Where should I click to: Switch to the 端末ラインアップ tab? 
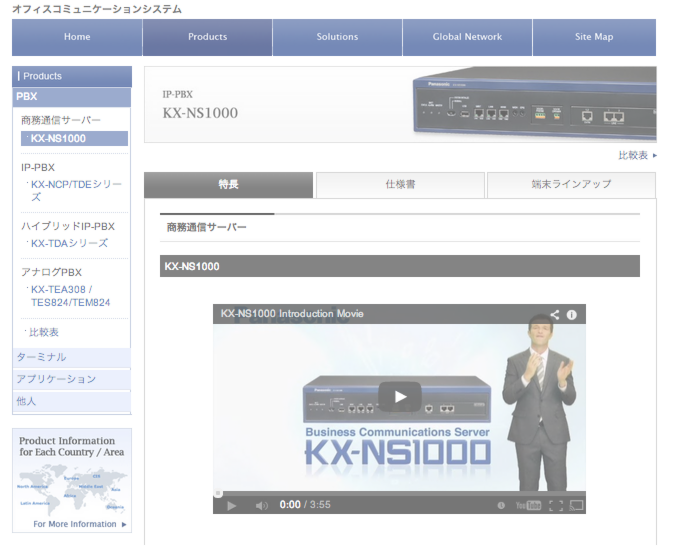(x=571, y=185)
